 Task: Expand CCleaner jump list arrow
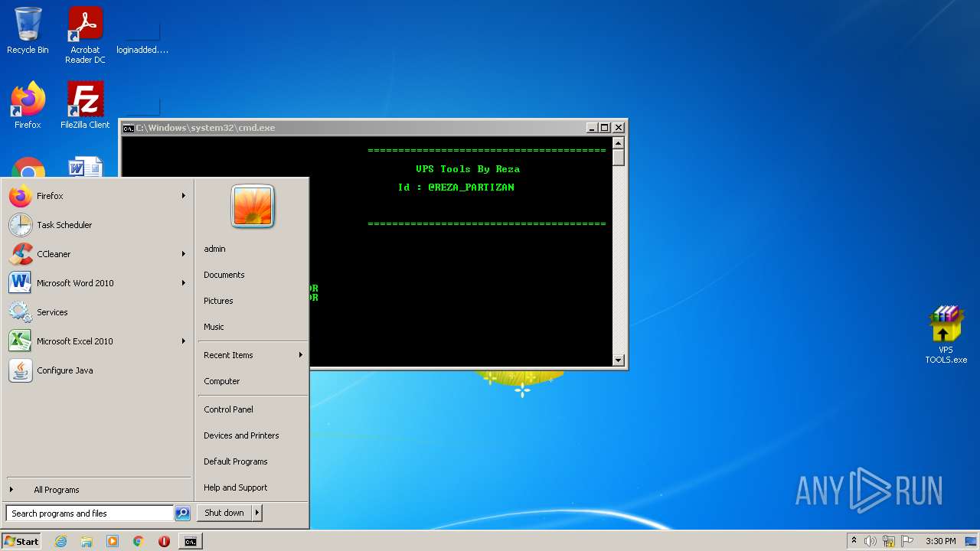[x=183, y=254]
